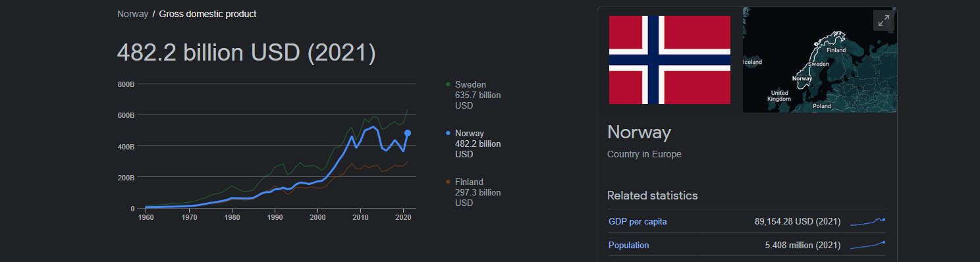
Task: Click the Norway flag image
Action: coord(670,60)
